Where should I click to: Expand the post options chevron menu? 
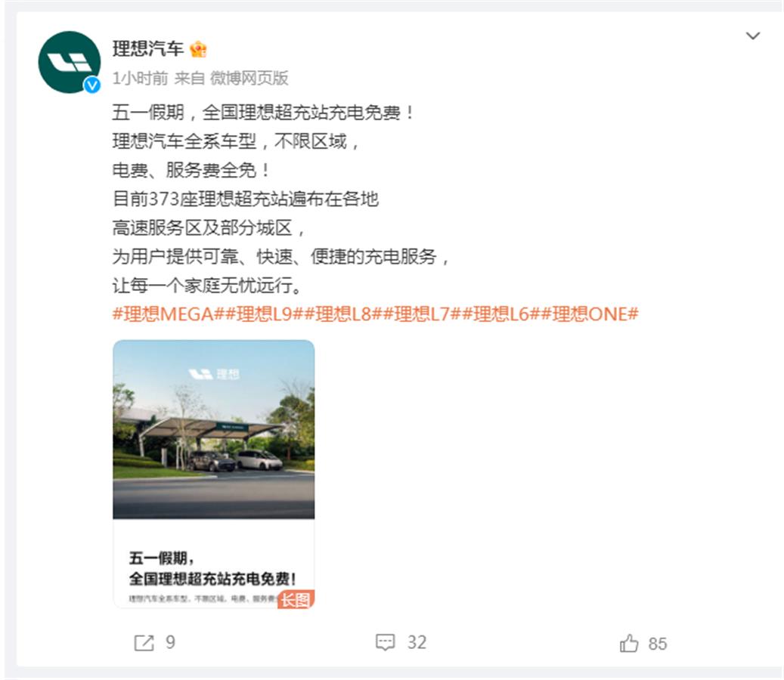click(x=752, y=36)
